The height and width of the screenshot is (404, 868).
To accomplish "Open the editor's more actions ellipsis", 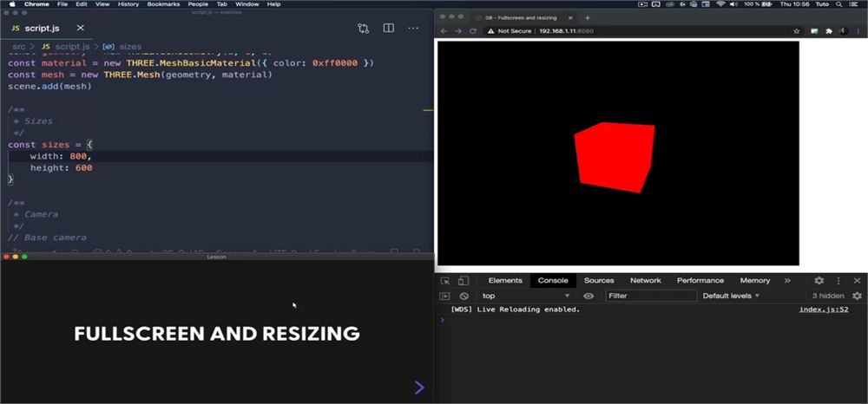I will (413, 28).
